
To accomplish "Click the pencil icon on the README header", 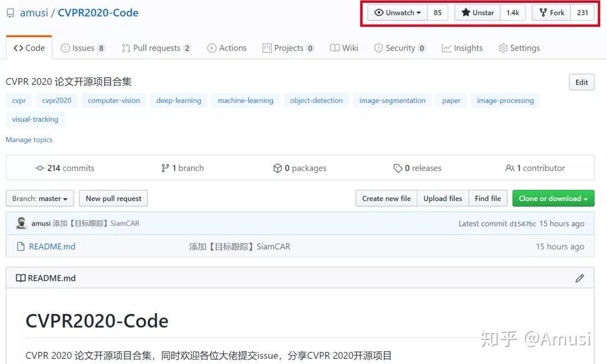I will coord(579,278).
